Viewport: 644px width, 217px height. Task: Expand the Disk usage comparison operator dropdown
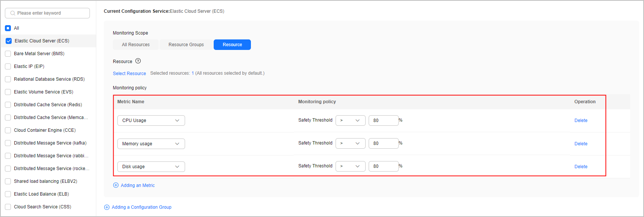[x=351, y=166]
